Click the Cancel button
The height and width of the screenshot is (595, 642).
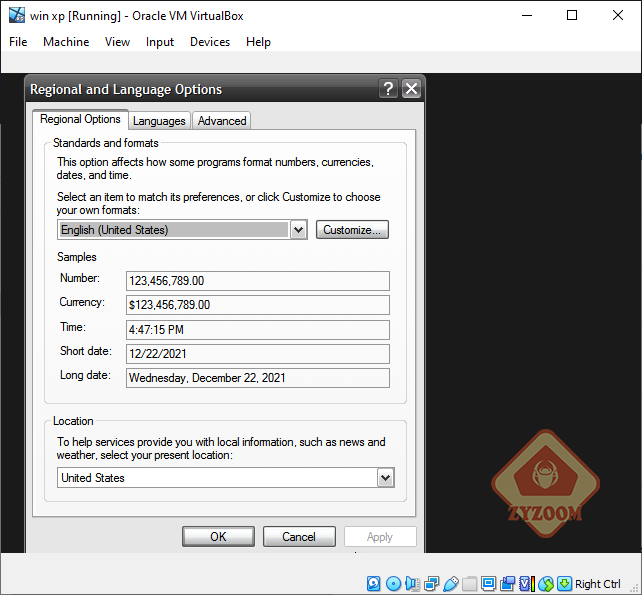(299, 536)
